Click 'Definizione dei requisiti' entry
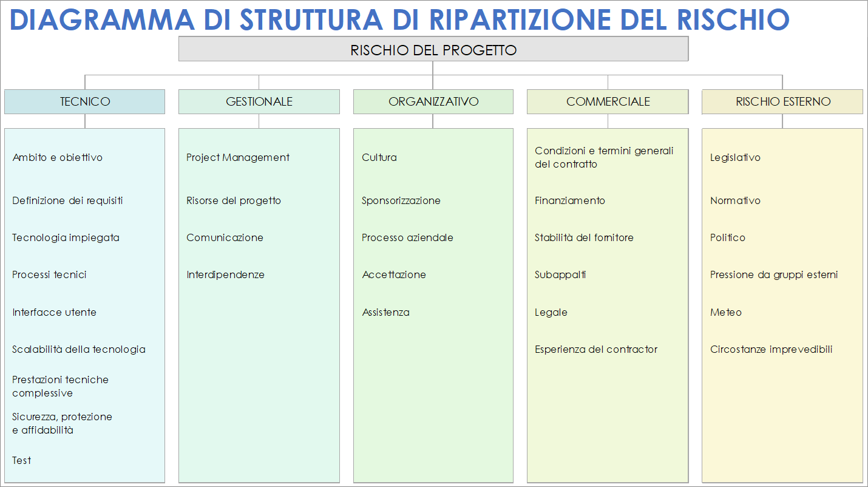Viewport: 868px width, 487px height. (67, 200)
